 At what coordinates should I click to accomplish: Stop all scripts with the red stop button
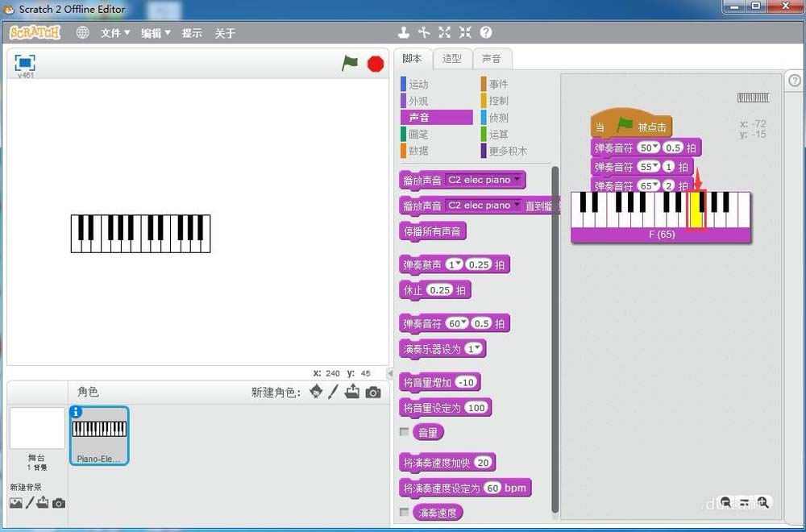click(x=376, y=63)
